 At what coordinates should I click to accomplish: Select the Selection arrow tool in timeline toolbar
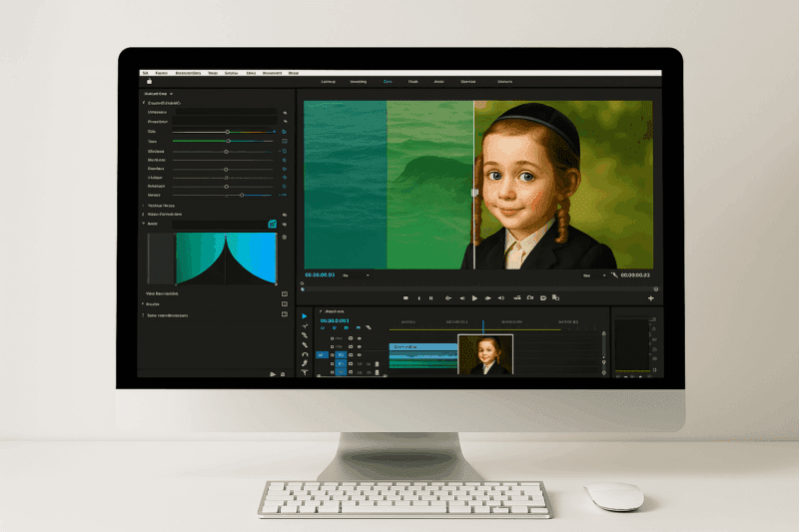(x=305, y=316)
